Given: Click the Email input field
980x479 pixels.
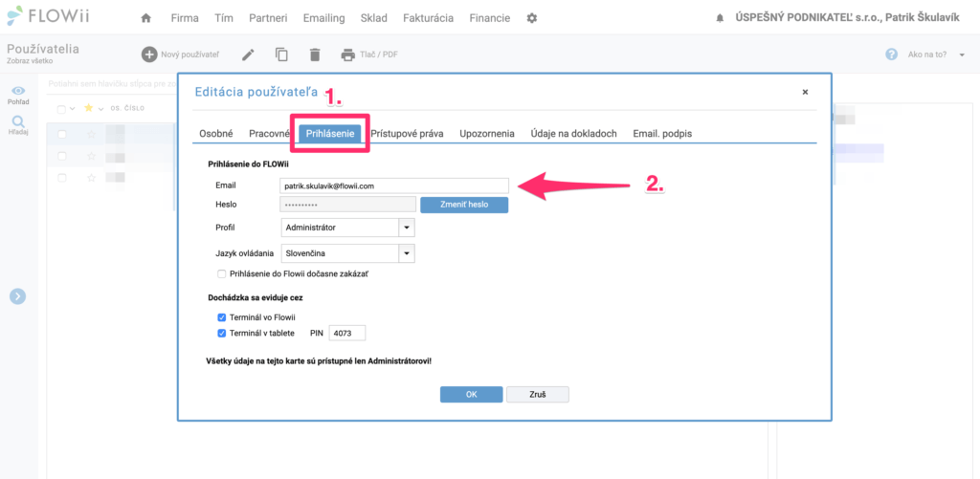Looking at the screenshot, I should click(x=394, y=185).
